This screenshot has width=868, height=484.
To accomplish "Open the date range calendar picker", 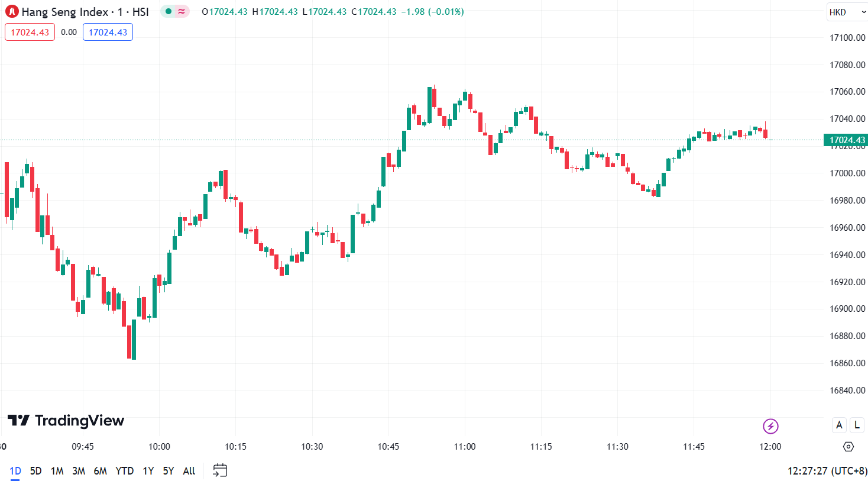I will [220, 471].
